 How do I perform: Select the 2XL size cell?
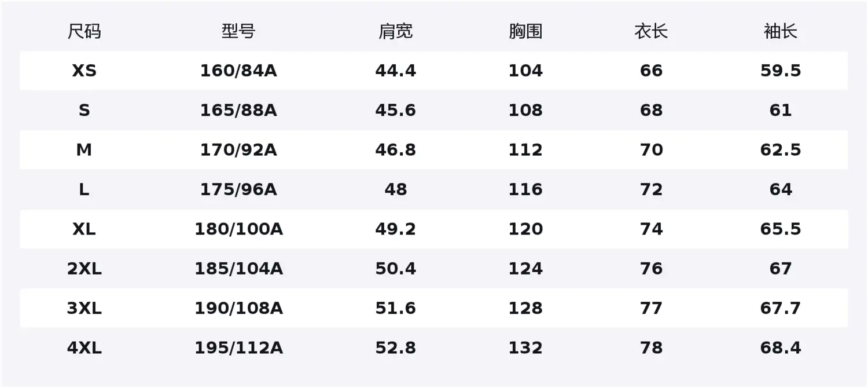(84, 269)
